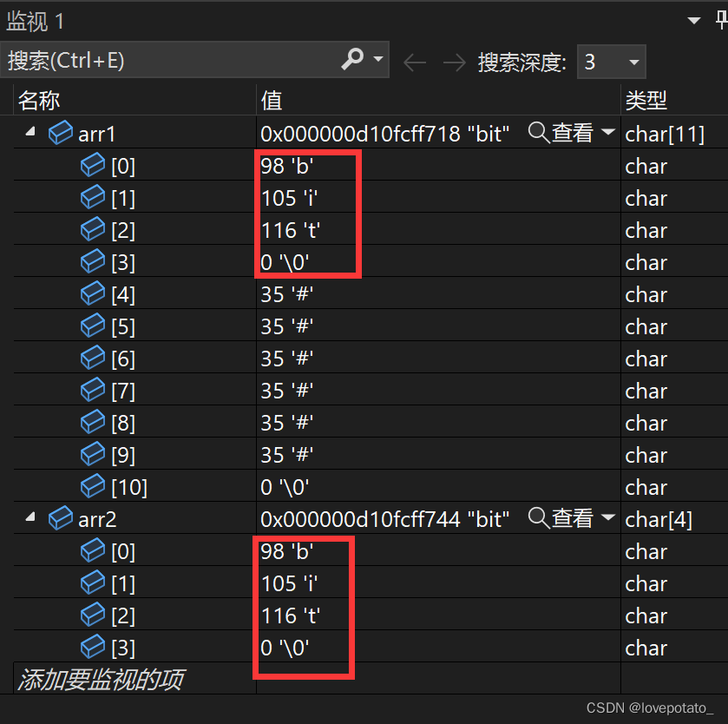
Task: Select the arr2 name label
Action: pos(97,520)
